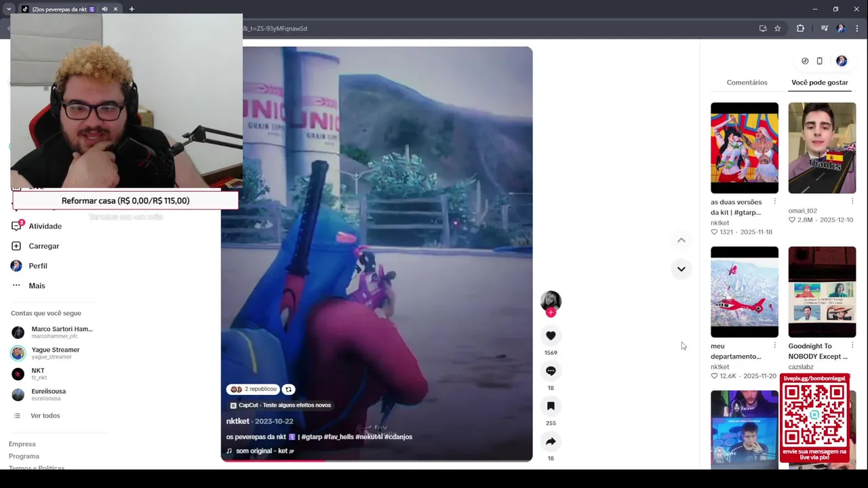Open Carregar upload in the sidebar
Screen dimensions: 868x488
point(43,246)
